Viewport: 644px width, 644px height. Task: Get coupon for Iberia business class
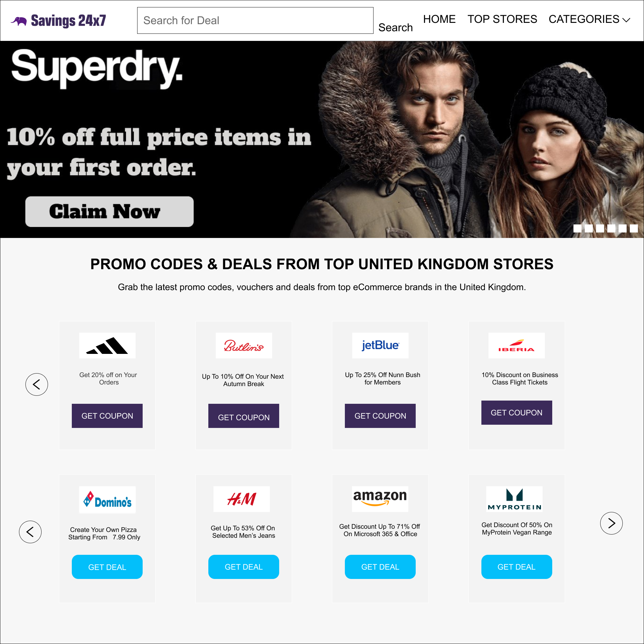point(517,413)
